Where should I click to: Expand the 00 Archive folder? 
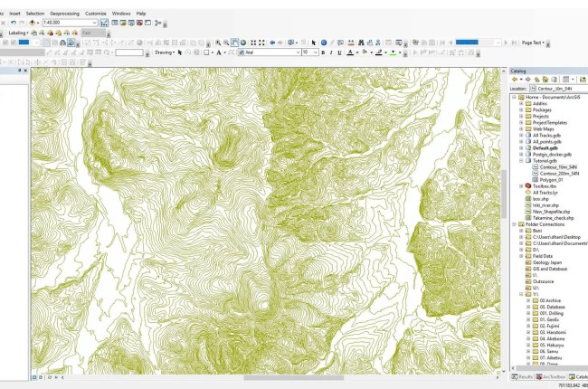point(528,300)
